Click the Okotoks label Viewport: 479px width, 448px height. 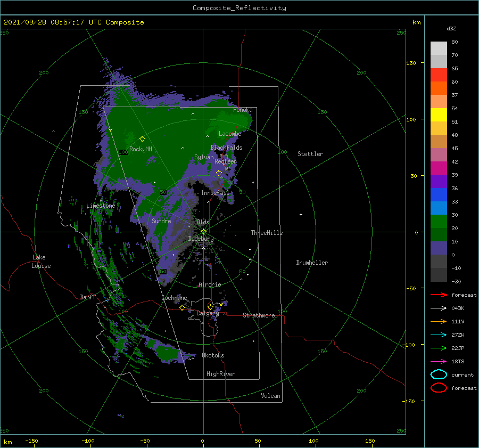pyautogui.click(x=213, y=355)
